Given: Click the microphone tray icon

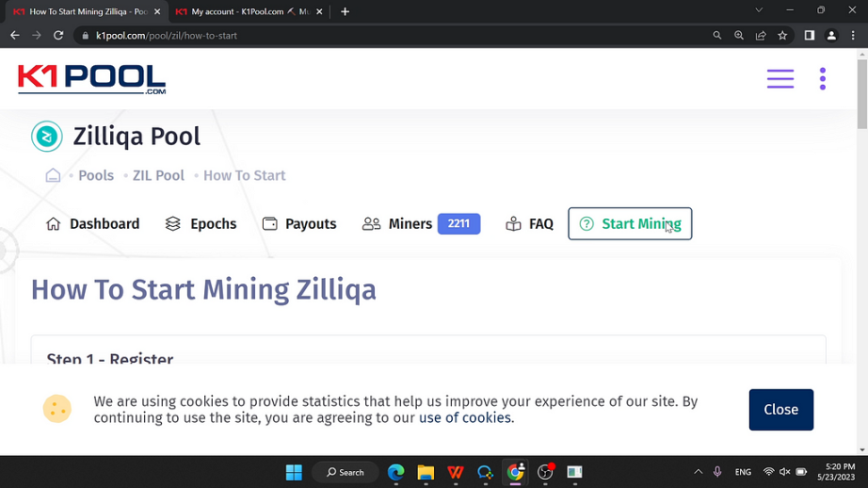Looking at the screenshot, I should [x=717, y=472].
